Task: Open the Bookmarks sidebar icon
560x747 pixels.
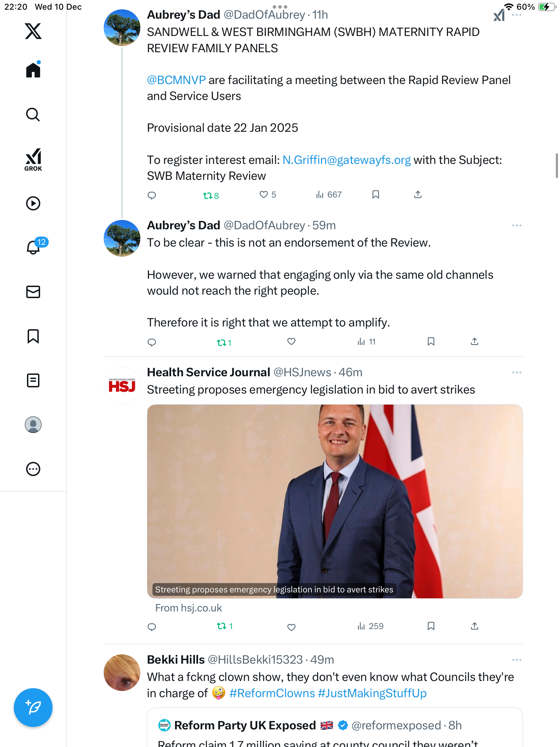Action: coord(33,336)
